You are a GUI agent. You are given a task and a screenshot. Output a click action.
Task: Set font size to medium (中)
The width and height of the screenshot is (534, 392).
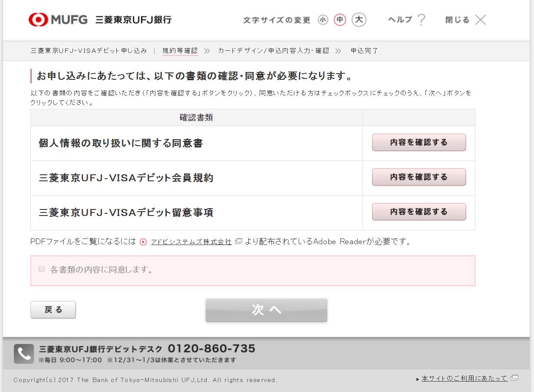pos(340,20)
